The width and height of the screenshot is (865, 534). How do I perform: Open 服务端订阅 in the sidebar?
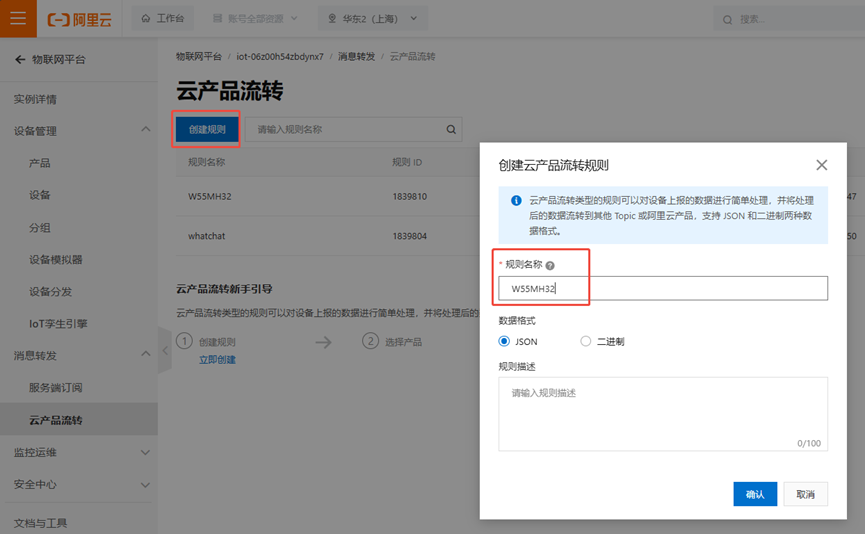coord(55,388)
